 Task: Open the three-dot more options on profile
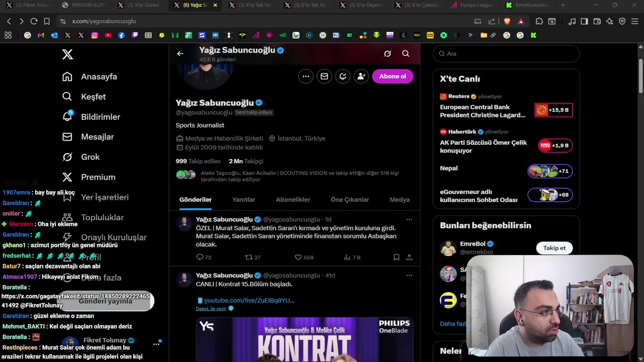tap(305, 76)
